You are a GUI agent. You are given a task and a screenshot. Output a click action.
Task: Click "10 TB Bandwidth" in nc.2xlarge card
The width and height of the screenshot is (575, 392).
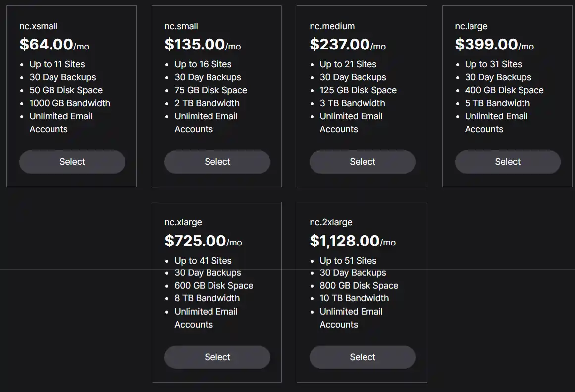(354, 298)
